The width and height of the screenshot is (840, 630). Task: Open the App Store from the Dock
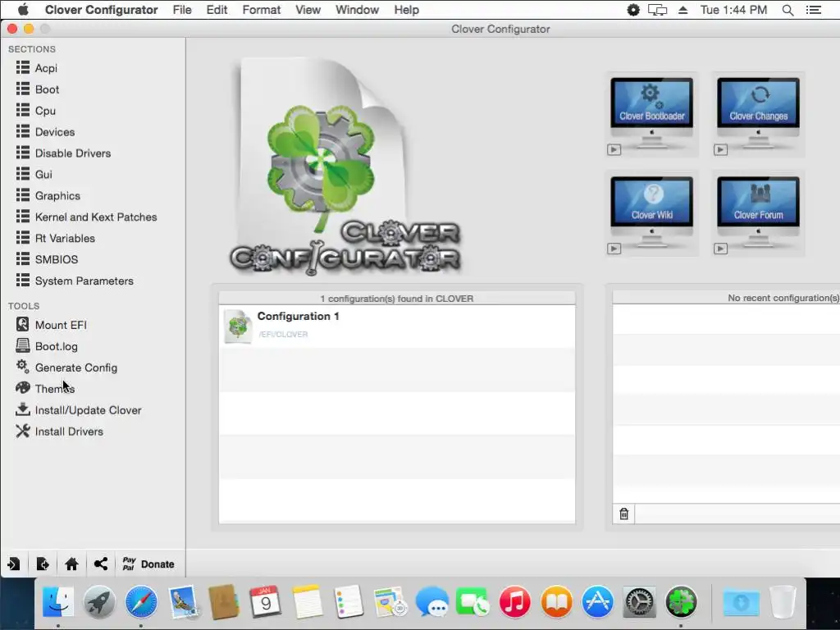click(x=597, y=601)
